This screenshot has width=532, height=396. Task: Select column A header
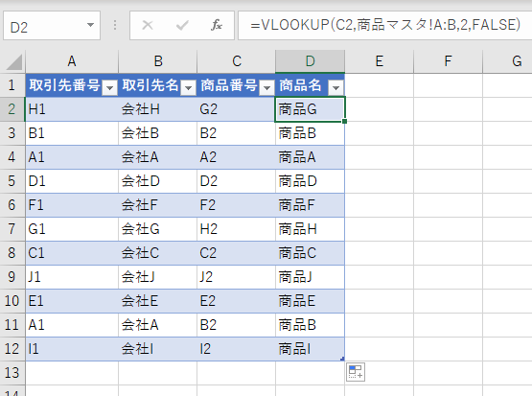72,61
